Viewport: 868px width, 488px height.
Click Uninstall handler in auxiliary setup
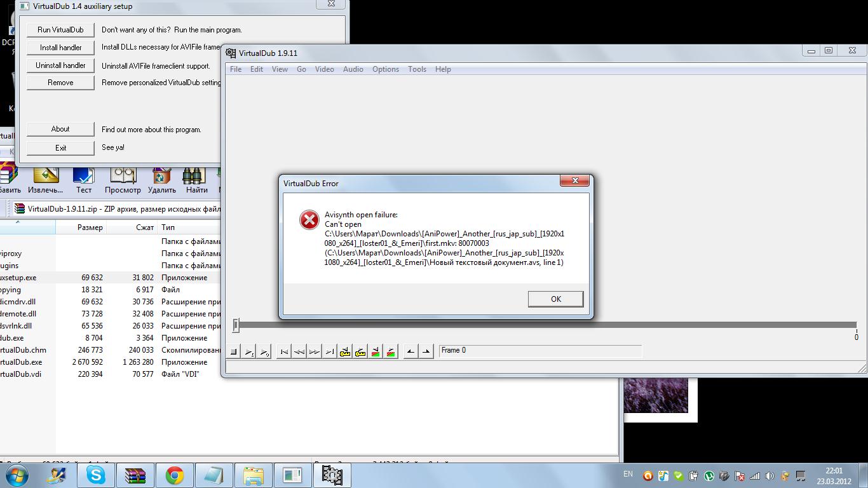(x=60, y=65)
